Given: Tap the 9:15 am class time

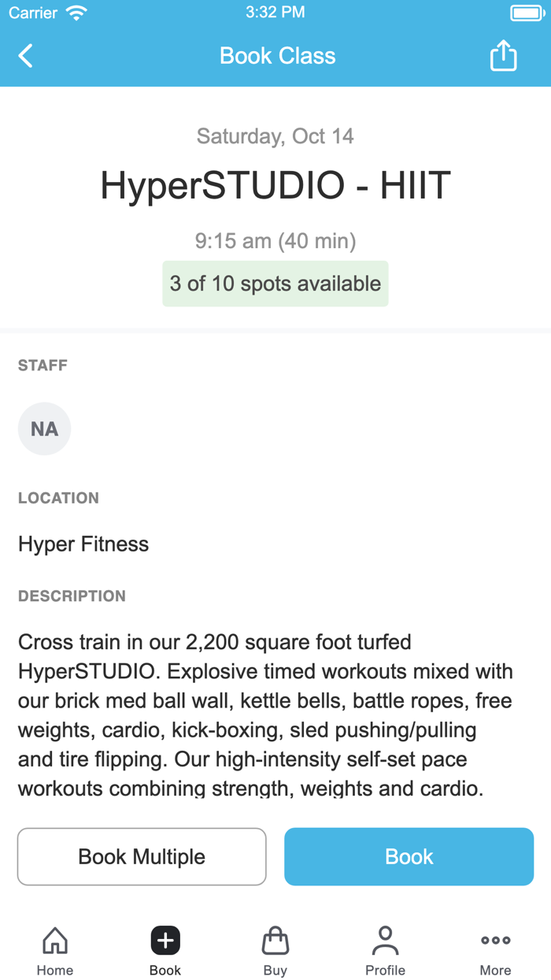Looking at the screenshot, I should click(x=275, y=241).
